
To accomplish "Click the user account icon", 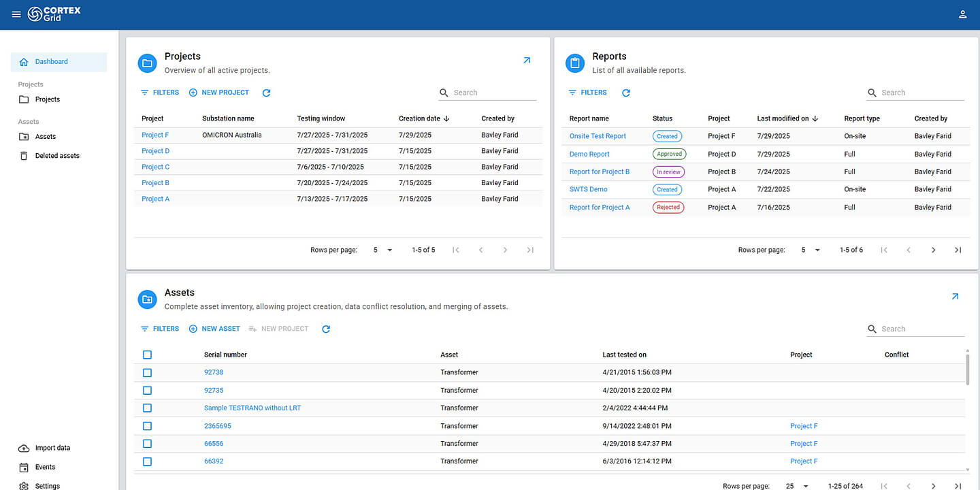I will point(962,14).
